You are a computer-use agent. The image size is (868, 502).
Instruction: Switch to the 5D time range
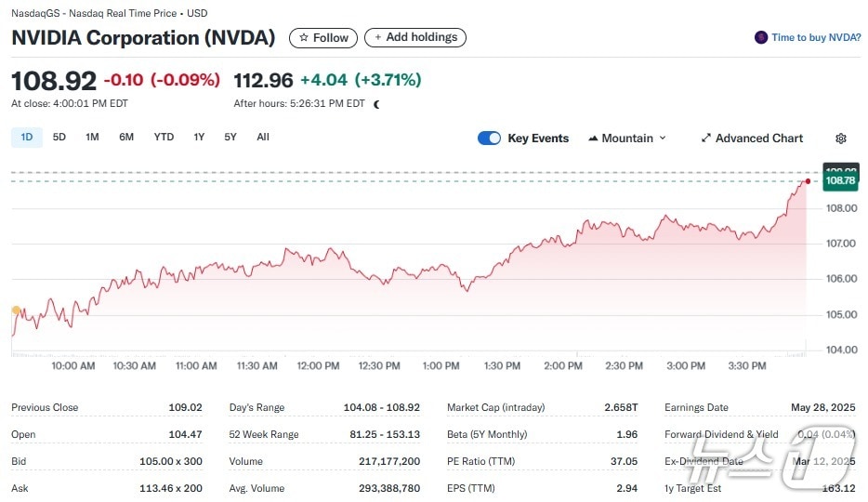(x=59, y=138)
